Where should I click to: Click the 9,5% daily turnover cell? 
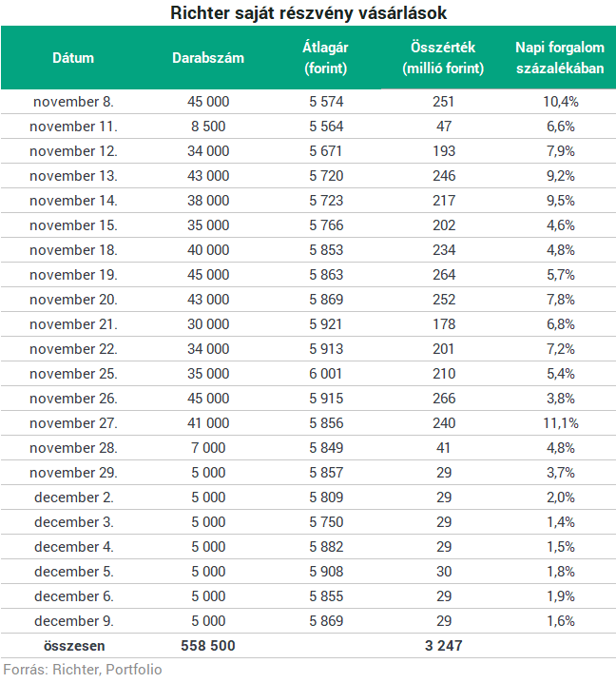coord(561,201)
